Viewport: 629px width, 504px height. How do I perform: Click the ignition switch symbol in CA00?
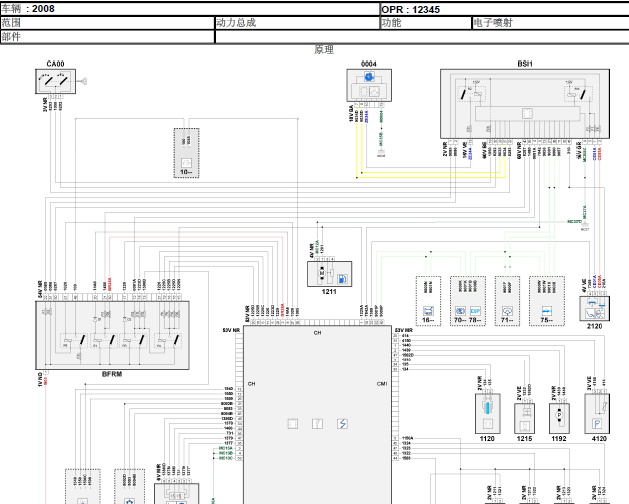pyautogui.click(x=55, y=80)
